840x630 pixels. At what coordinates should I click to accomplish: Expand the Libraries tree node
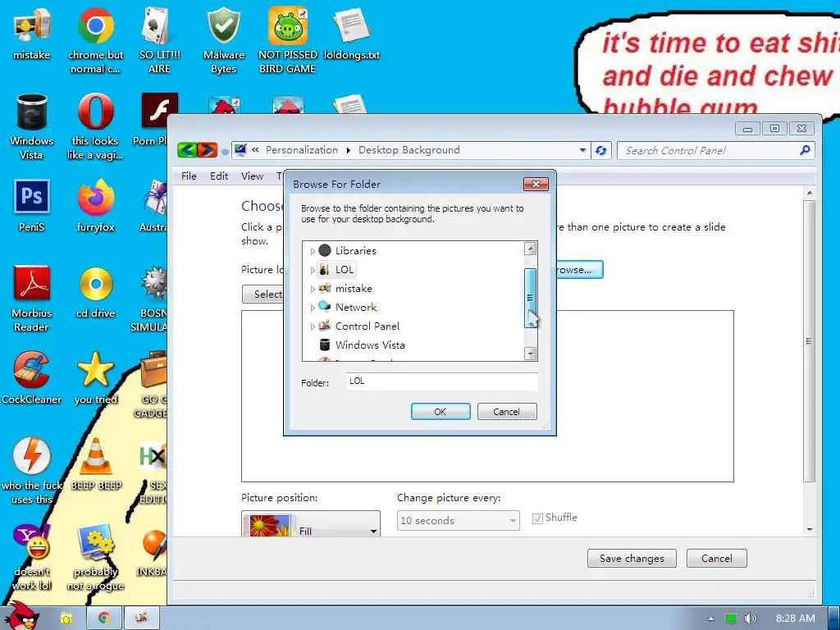pyautogui.click(x=313, y=251)
